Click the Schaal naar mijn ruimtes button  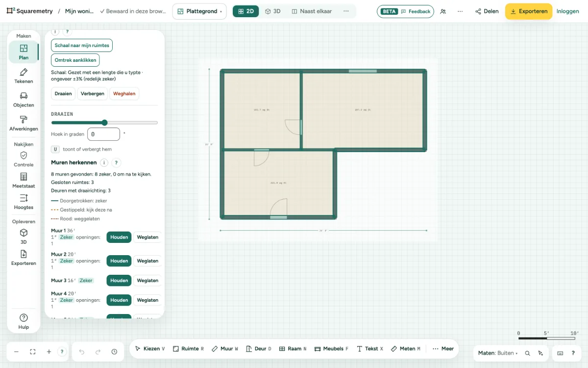[82, 46]
